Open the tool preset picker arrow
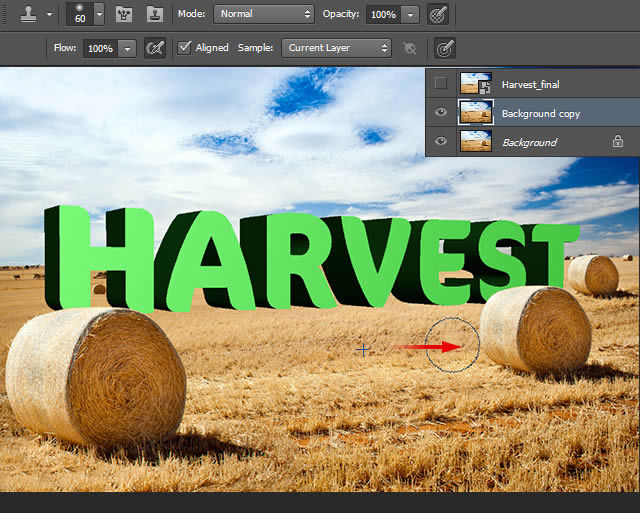640x513 pixels. 49,15
